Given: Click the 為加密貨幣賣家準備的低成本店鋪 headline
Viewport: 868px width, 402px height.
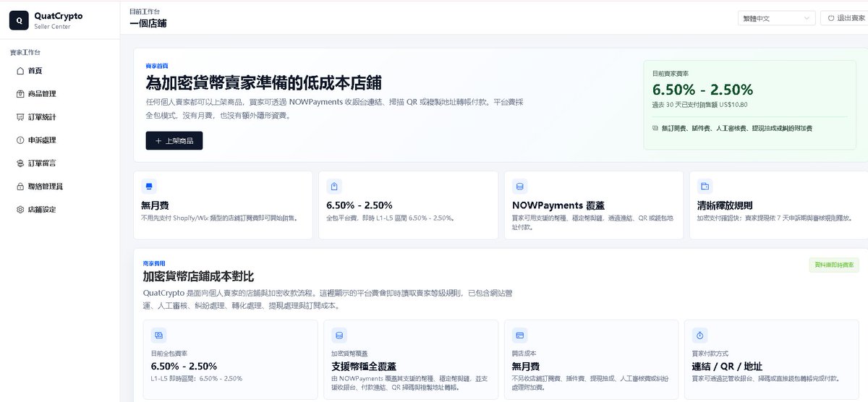Looking at the screenshot, I should [264, 82].
